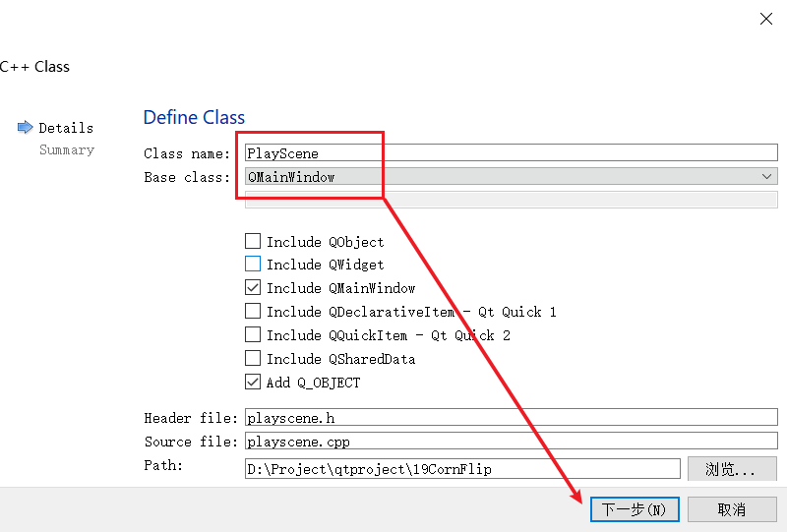Check Include QQuickItem - Qt Quick 2
Screen dimensions: 787x532
pos(253,334)
